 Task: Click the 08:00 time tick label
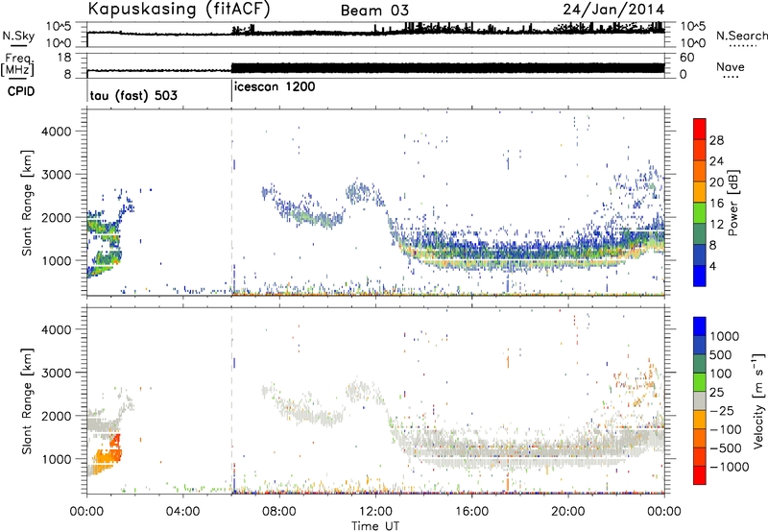click(x=279, y=512)
